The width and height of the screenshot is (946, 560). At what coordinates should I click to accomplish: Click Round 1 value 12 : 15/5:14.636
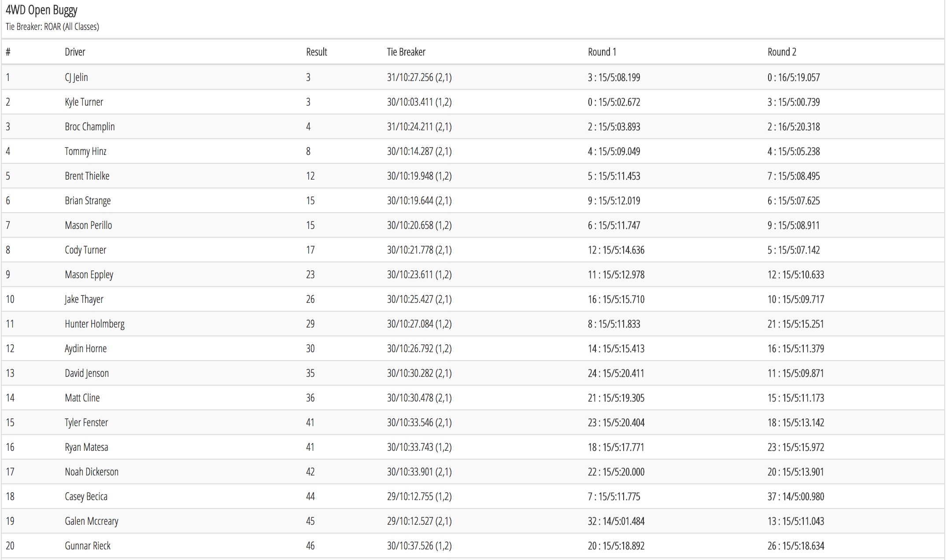coord(616,250)
